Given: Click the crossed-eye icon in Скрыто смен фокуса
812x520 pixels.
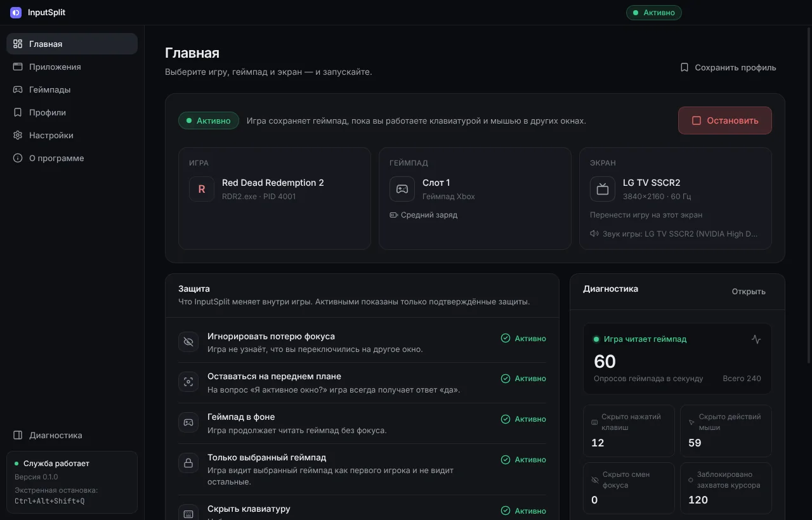Looking at the screenshot, I should point(594,480).
